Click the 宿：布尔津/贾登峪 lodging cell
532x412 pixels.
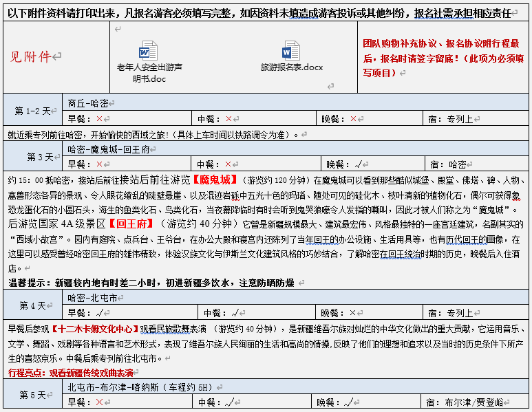(475, 402)
